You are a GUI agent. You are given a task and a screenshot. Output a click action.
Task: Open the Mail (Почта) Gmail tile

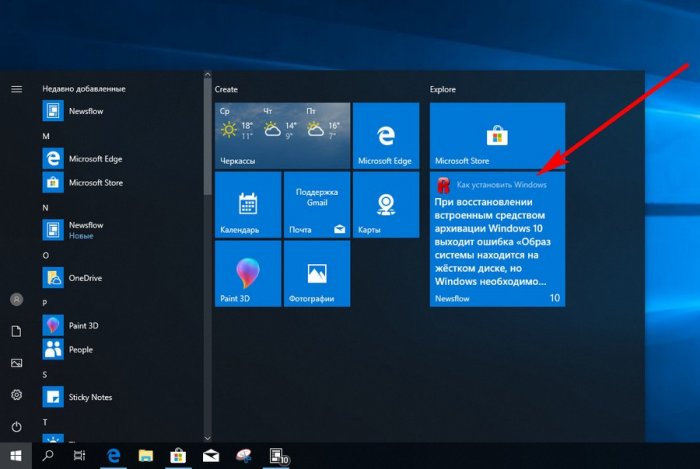point(317,204)
